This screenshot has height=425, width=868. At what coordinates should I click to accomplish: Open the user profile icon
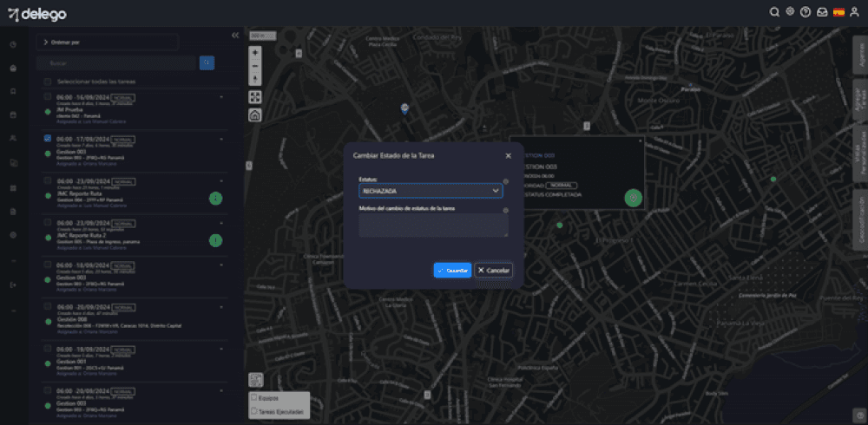click(855, 12)
